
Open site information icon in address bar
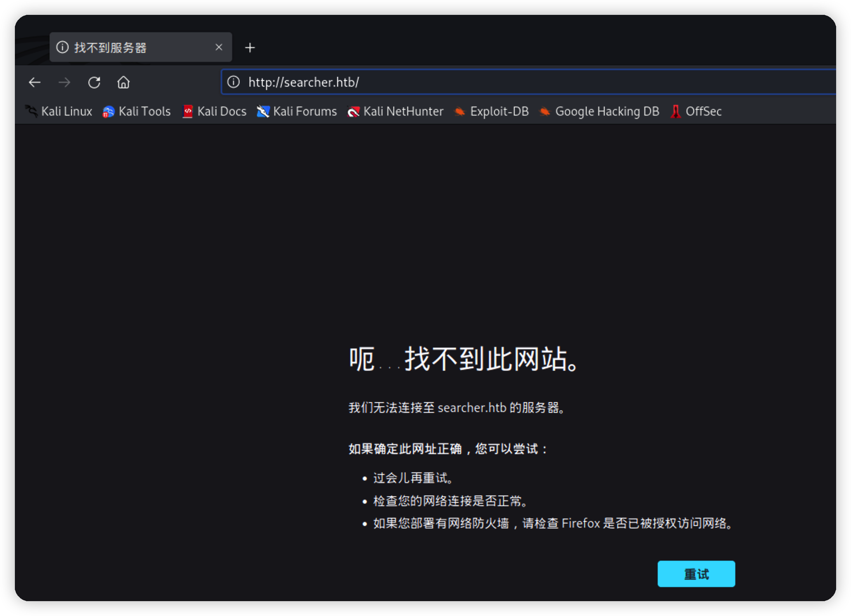[x=233, y=82]
